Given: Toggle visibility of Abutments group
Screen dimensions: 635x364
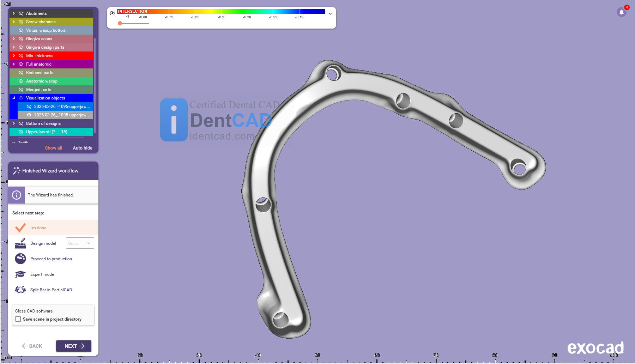Looking at the screenshot, I should 21,13.
